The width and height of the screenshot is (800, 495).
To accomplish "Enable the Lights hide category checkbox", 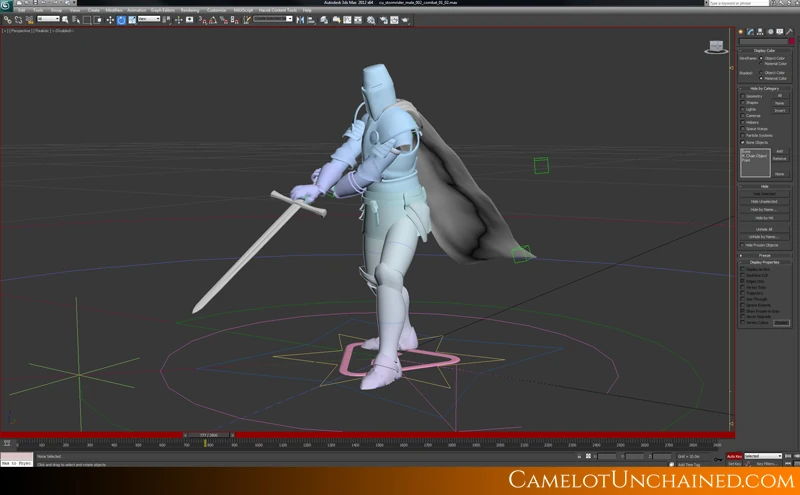I will pyautogui.click(x=742, y=109).
